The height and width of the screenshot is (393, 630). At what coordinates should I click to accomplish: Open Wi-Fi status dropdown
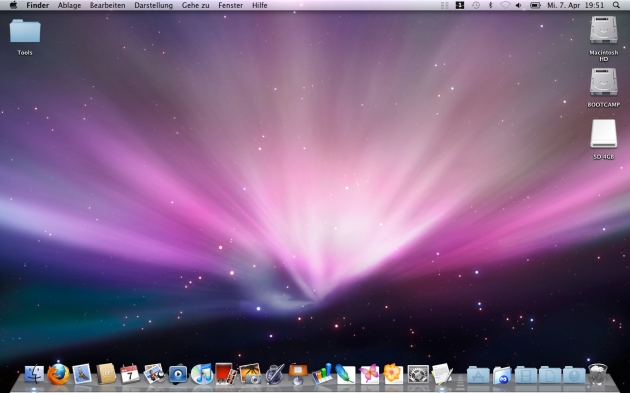pyautogui.click(x=505, y=5)
